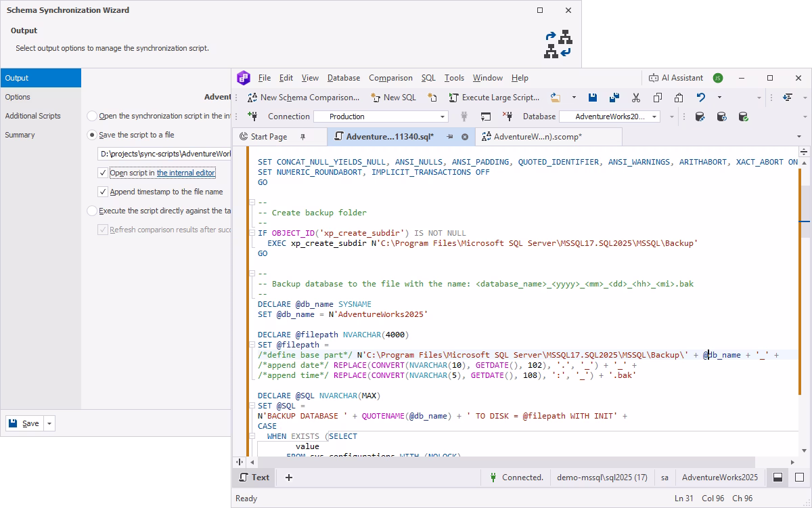Click the Paste clipboard icon
Image resolution: width=812 pixels, height=508 pixels.
[679, 98]
